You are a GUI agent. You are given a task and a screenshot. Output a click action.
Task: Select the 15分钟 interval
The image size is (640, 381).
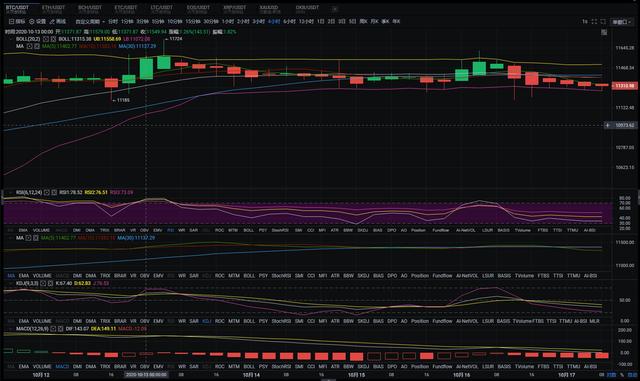tap(193, 21)
